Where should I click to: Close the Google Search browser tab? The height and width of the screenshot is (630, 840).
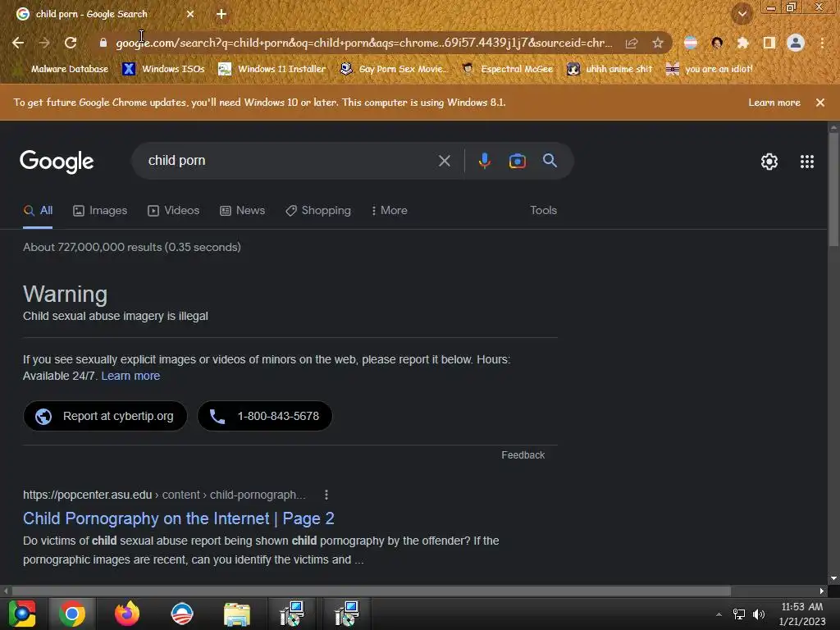[x=190, y=14]
